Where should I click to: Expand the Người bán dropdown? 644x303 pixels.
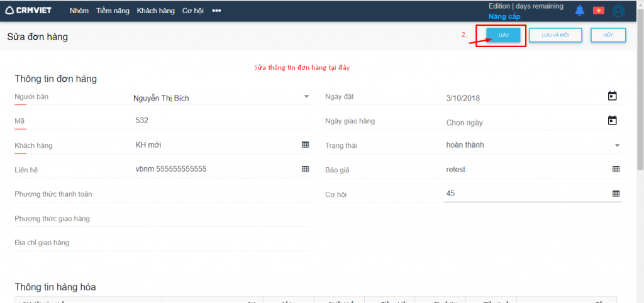pos(306,97)
